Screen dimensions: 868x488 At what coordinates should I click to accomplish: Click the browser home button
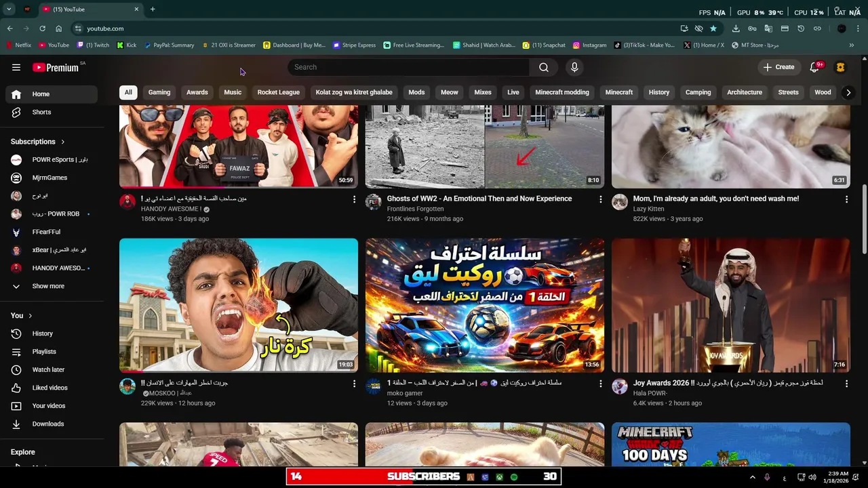58,28
